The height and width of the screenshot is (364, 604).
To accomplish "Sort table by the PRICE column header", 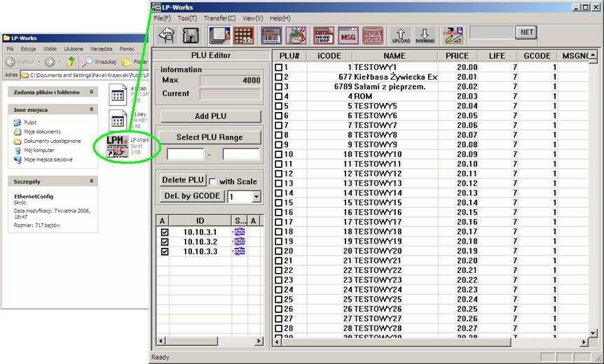I will pyautogui.click(x=458, y=56).
